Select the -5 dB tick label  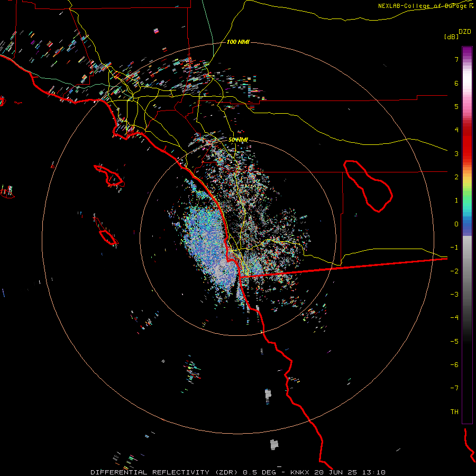click(454, 342)
